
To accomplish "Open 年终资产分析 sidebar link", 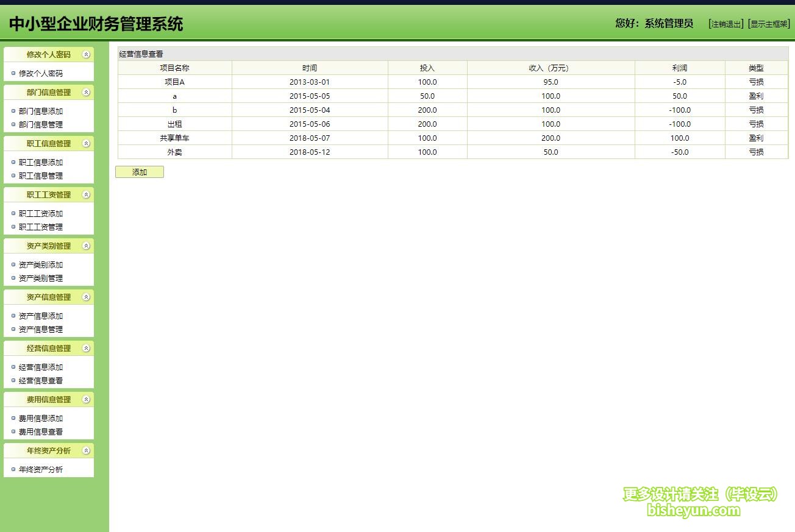I will [41, 470].
